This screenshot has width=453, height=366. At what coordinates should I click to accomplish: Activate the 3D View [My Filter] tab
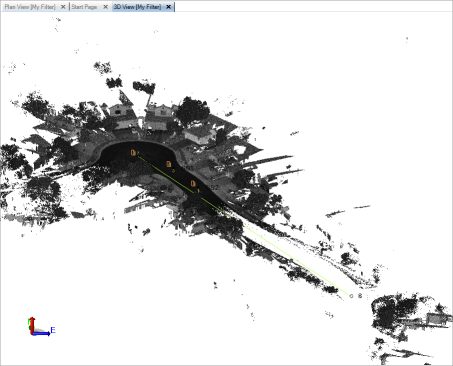[137, 7]
